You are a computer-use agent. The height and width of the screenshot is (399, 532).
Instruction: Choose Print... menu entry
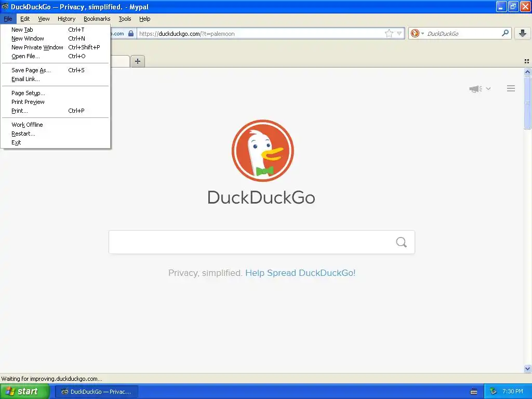[55, 111]
